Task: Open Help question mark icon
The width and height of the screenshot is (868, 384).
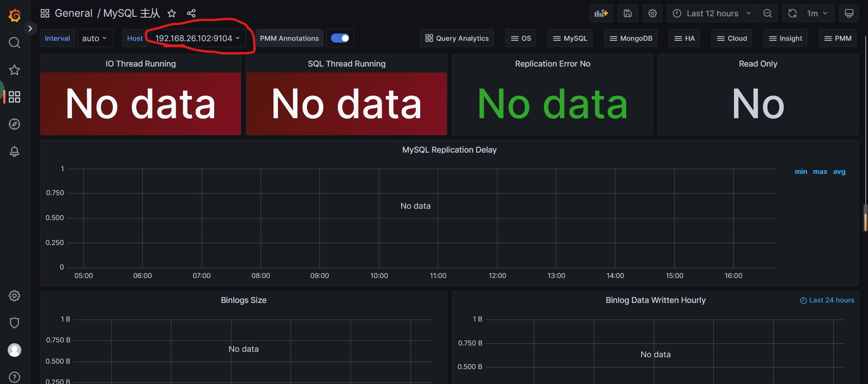Action: click(x=14, y=377)
